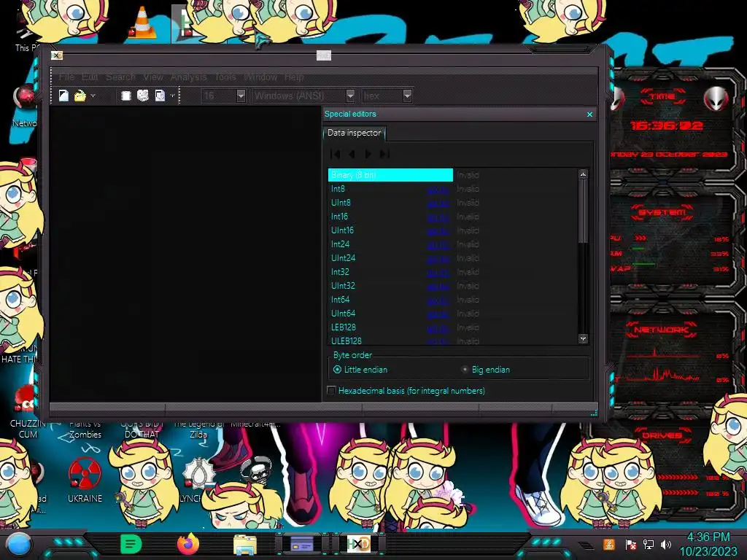Click the go to link in the Int24 row
The width and height of the screenshot is (747, 560).
(438, 245)
